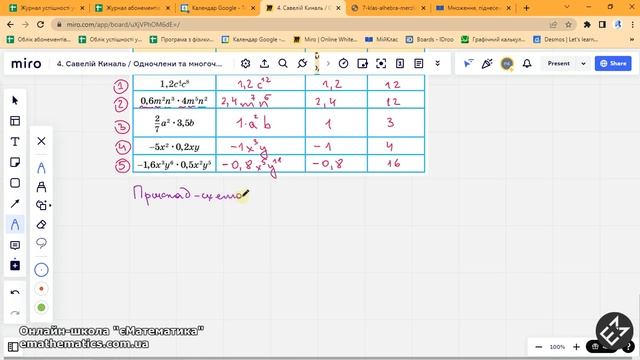Open the voting icon in top toolbar
The image size is (640, 360).
click(400, 63)
